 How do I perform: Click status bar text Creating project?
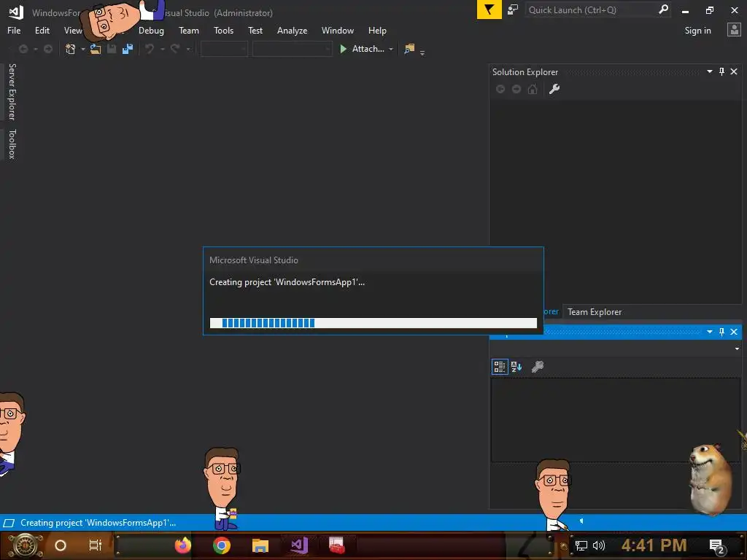[98, 523]
